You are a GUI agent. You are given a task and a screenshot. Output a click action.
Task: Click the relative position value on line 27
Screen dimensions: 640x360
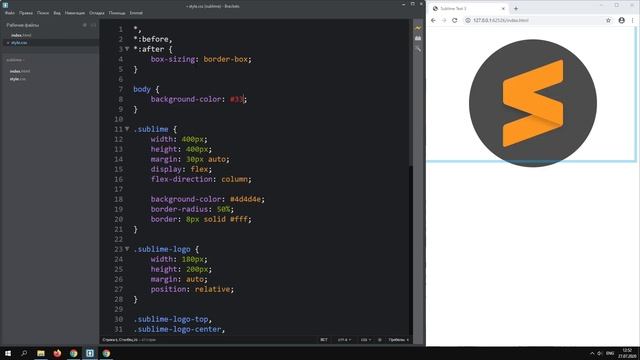click(212, 289)
